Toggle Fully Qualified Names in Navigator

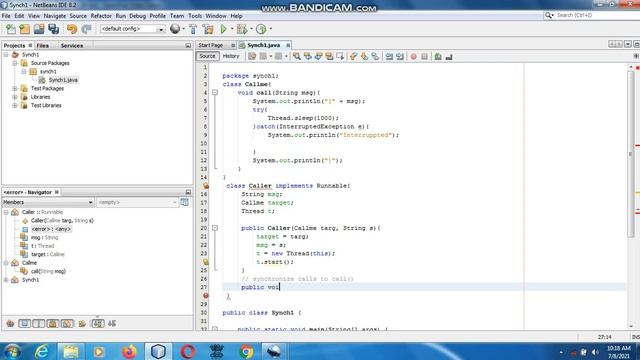click(x=82, y=324)
